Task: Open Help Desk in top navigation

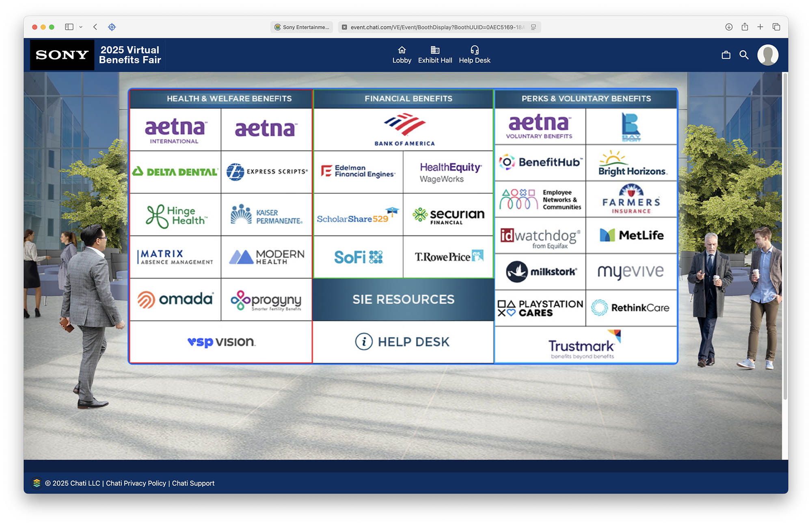Action: point(474,55)
